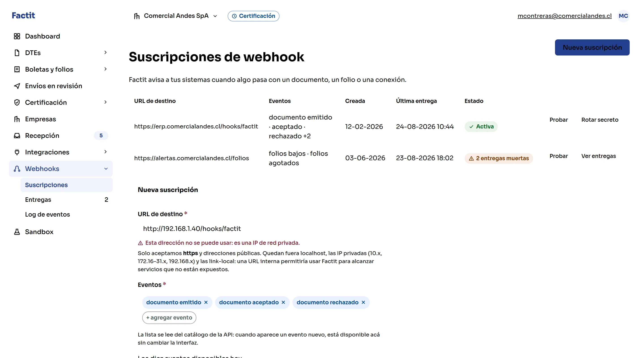
Task: Click the Certificación shield icon in sidebar
Action: [17, 102]
